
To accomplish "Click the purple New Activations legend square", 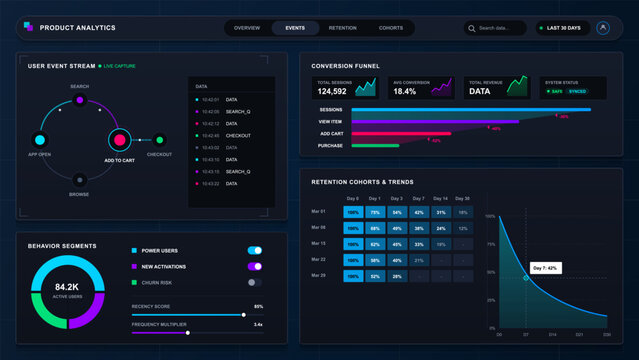I will pyautogui.click(x=134, y=266).
